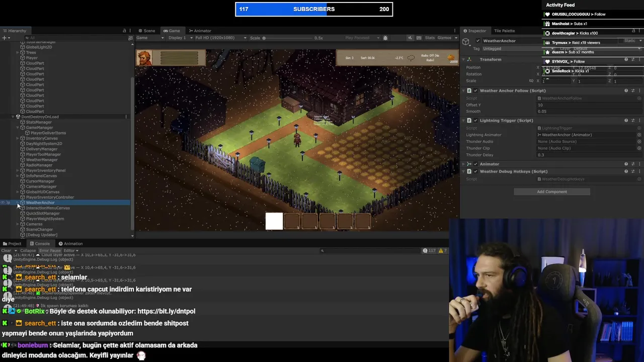Select PlayerWeightSystem in the Hierarchy

45,219
